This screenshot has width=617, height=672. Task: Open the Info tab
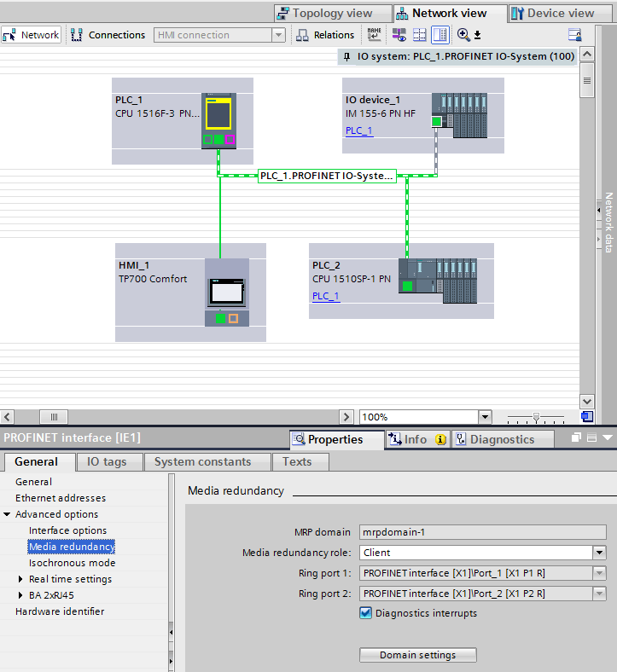[417, 439]
